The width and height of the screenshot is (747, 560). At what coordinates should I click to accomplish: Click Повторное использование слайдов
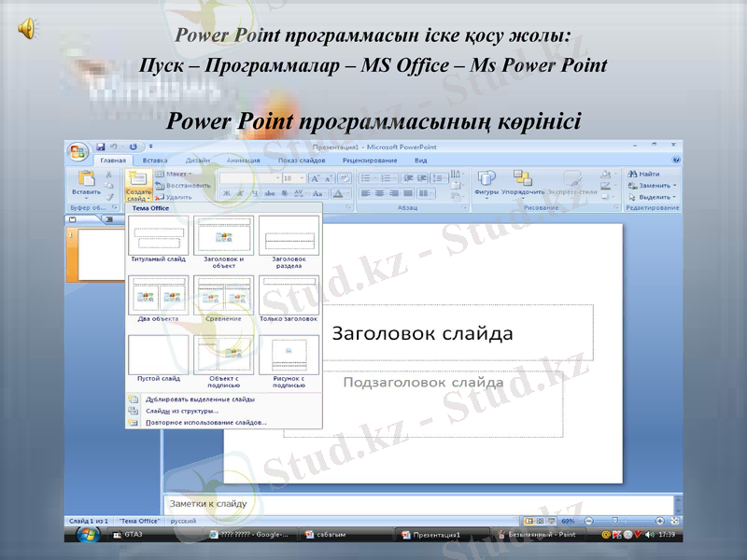[205, 422]
